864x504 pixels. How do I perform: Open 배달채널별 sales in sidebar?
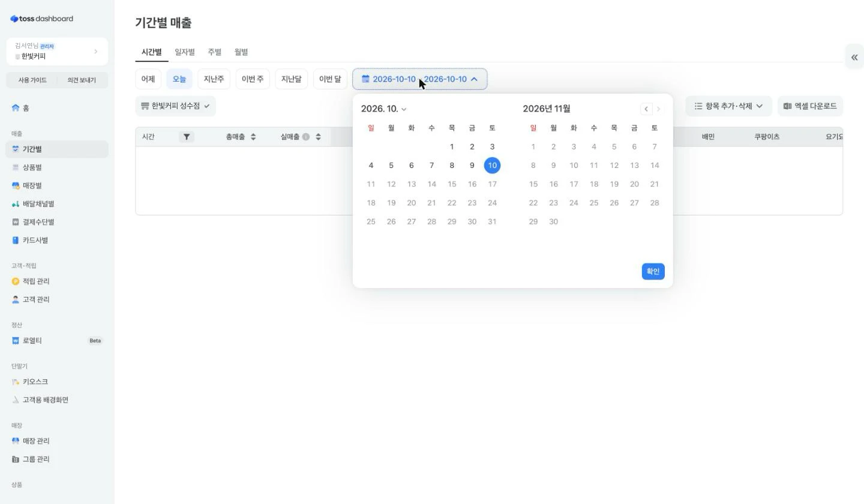tap(57, 204)
